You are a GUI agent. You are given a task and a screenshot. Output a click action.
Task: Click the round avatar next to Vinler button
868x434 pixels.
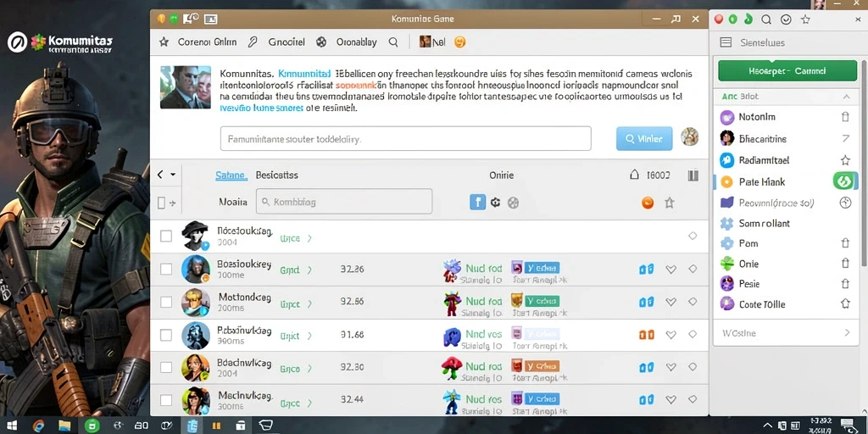pos(689,136)
